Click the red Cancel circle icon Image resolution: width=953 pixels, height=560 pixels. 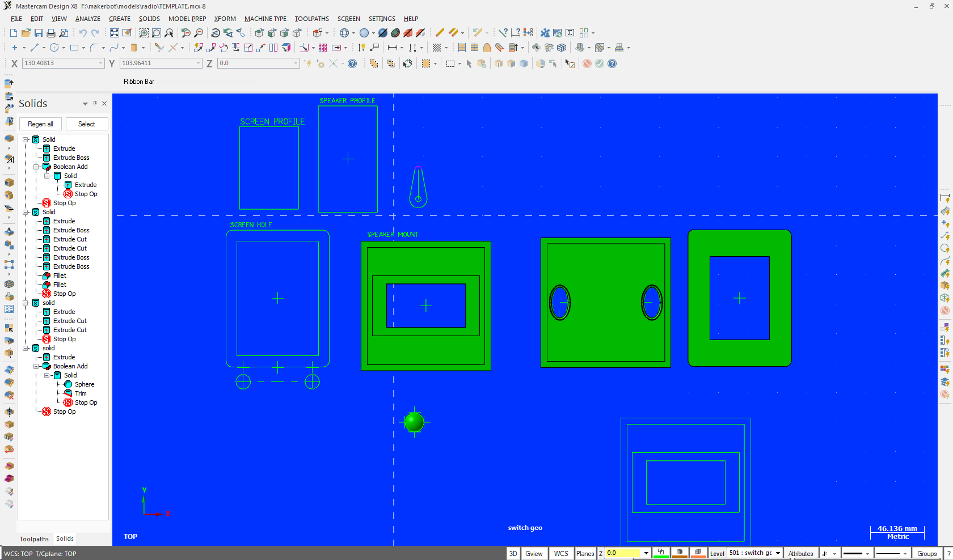[587, 63]
